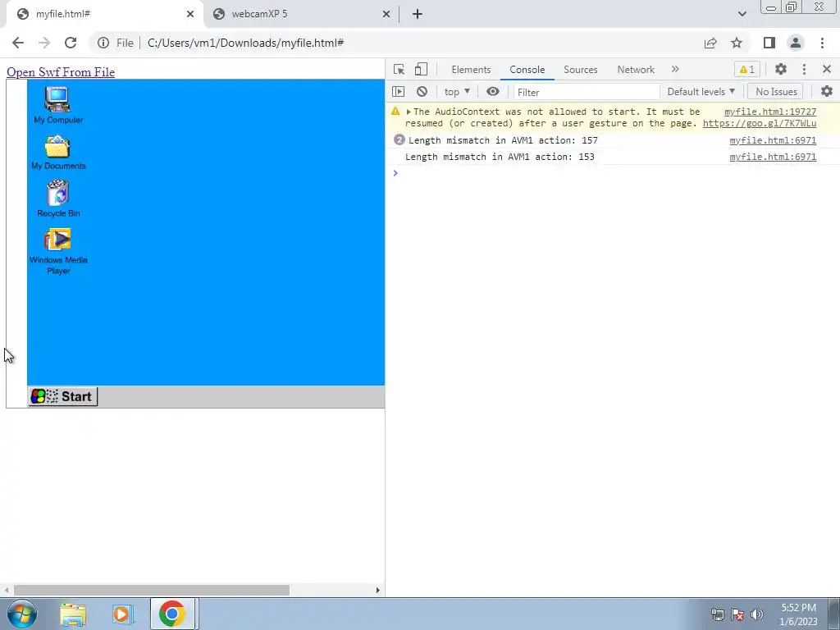Open the Chrome three-dot menu
The image size is (840, 630).
click(x=822, y=43)
